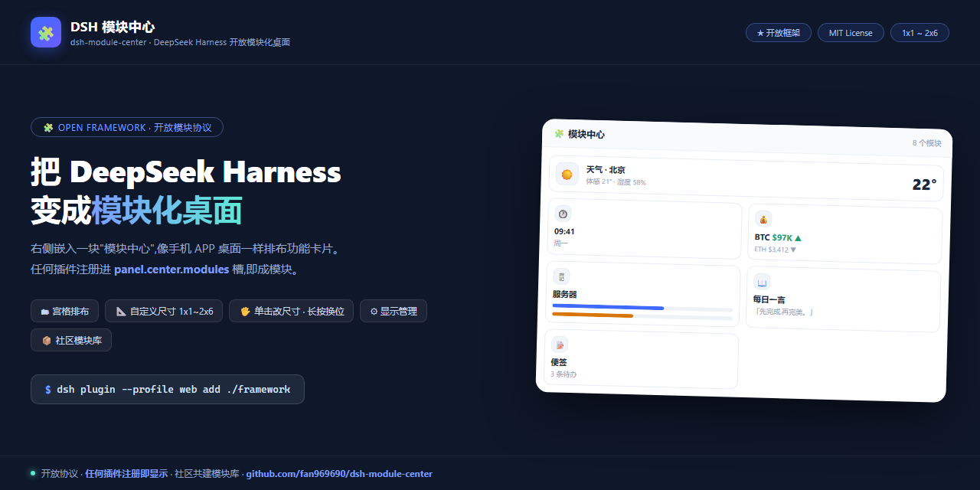Click the dsh plugin command box
Image resolution: width=980 pixels, height=490 pixels.
[x=168, y=389]
